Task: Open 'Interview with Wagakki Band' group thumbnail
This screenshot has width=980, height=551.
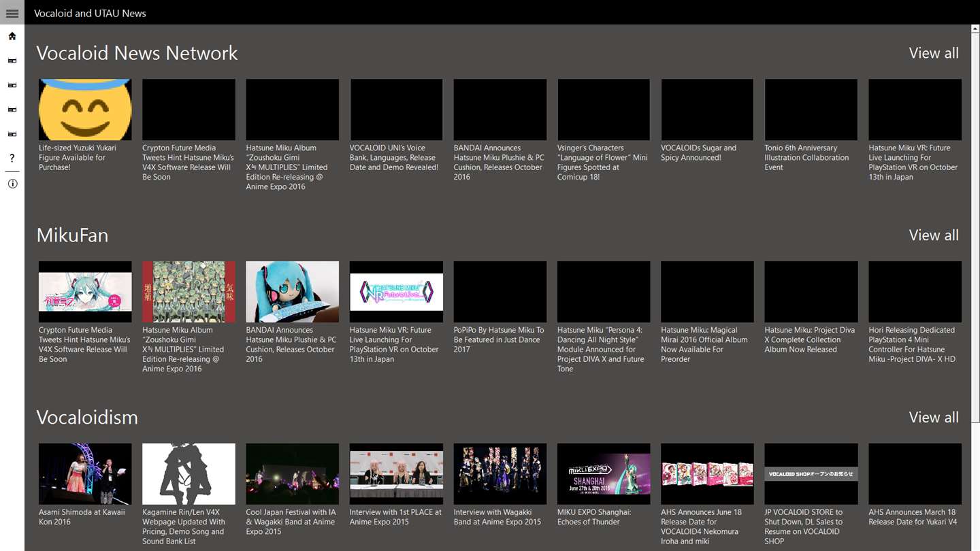Action: (500, 474)
